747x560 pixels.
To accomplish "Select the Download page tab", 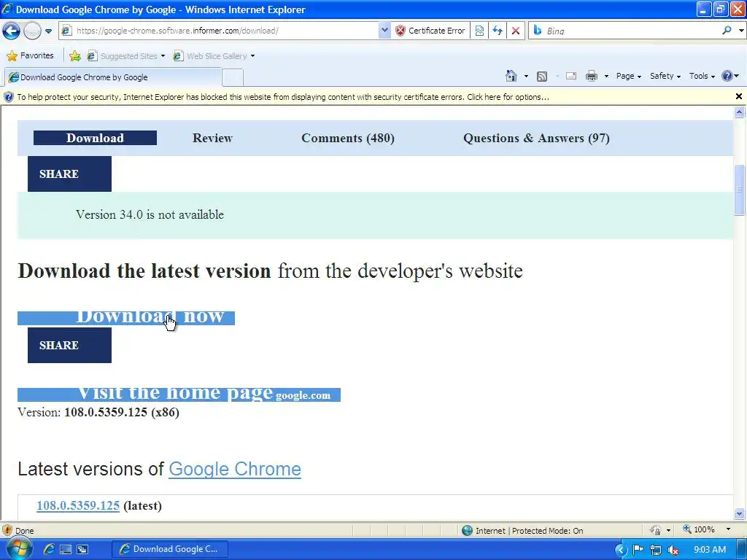I will pos(95,138).
